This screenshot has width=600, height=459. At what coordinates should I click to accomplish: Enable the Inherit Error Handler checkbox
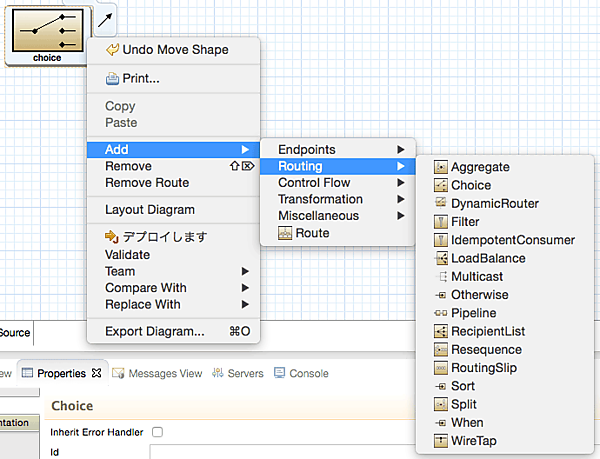156,432
